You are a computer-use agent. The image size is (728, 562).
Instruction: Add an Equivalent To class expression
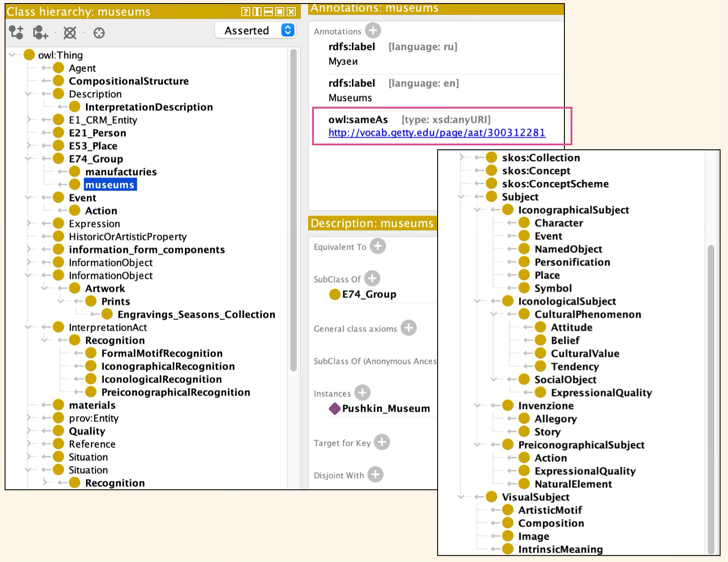click(x=378, y=246)
